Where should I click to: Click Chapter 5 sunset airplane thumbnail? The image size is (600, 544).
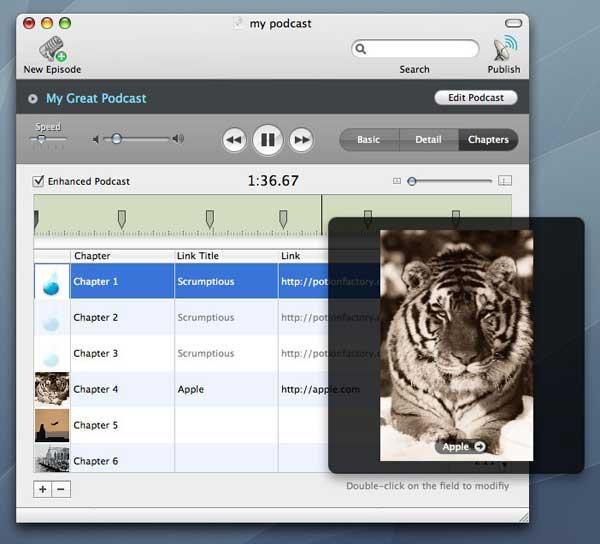coord(52,425)
